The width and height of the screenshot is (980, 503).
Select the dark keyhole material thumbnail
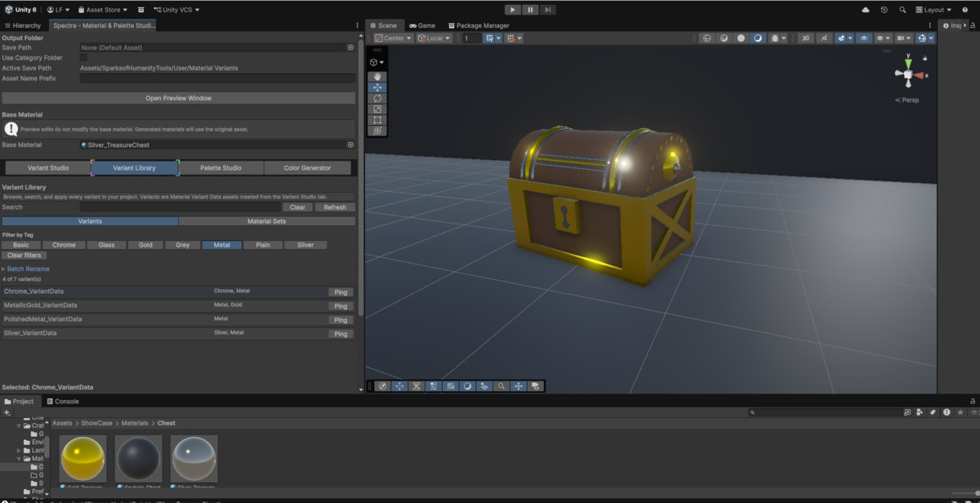[139, 457]
